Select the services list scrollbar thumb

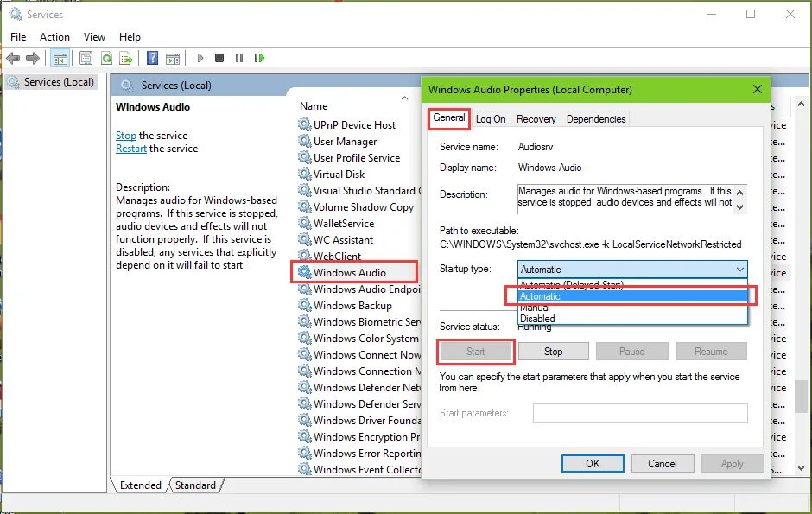801,396
